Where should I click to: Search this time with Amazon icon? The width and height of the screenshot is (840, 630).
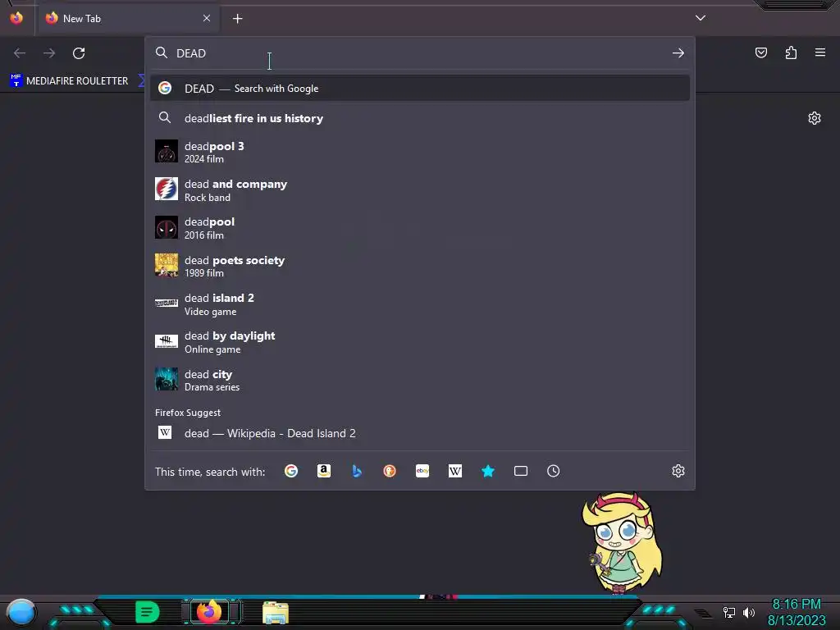coord(323,471)
